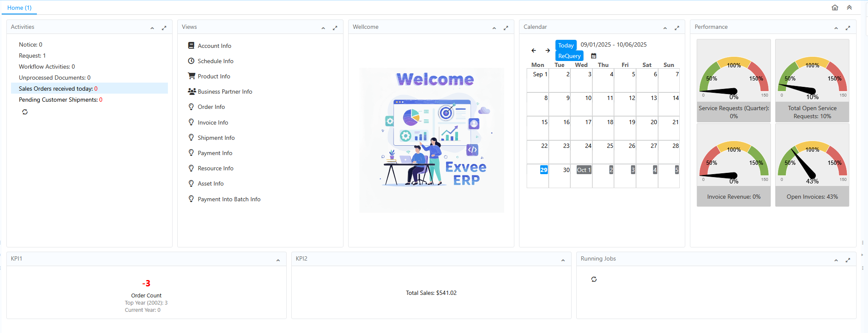Viewport: 868px width, 333px height.
Task: Open Sales Orders received today activity
Action: [58, 89]
